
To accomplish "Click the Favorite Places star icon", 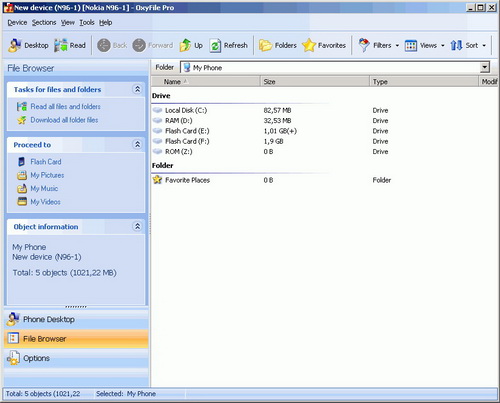I will click(157, 180).
